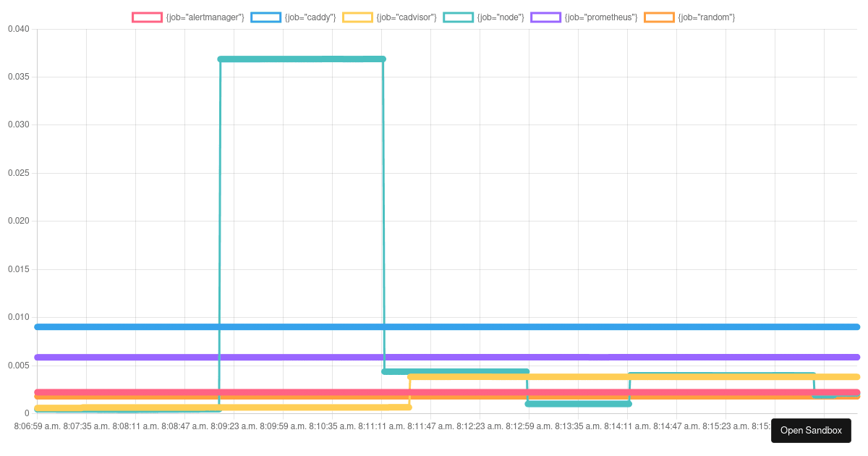Click the yellow cadvisor legend color box

(x=357, y=17)
